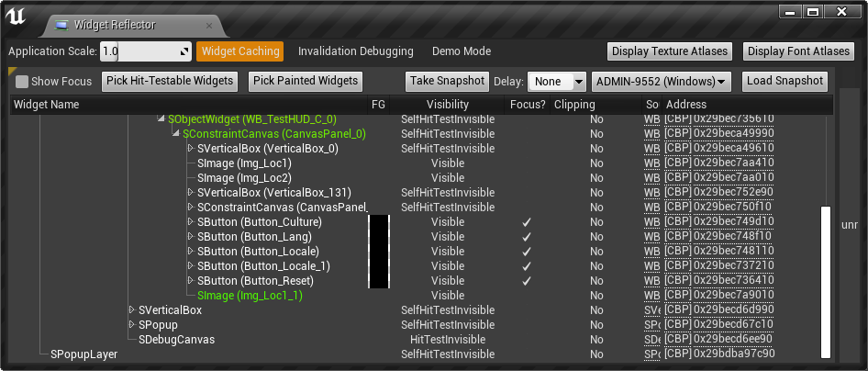
Task: Open the SDe source link for SDebugCanvas
Action: 652,340
